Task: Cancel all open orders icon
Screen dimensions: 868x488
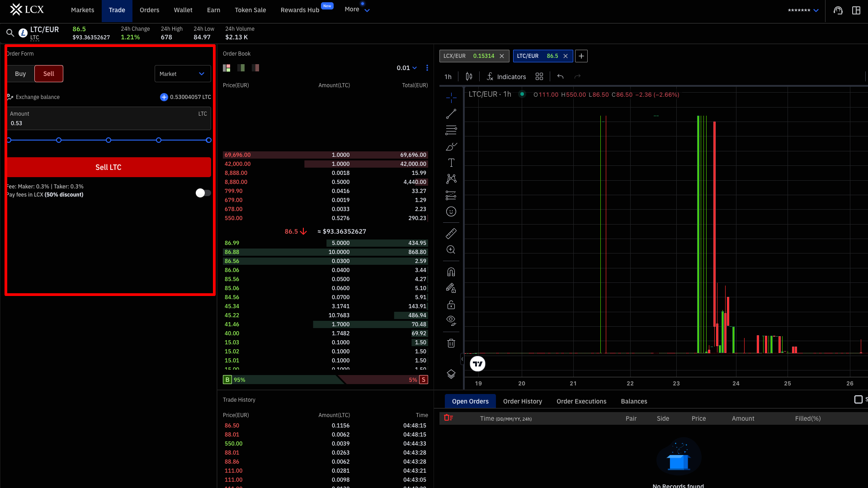Action: [448, 418]
